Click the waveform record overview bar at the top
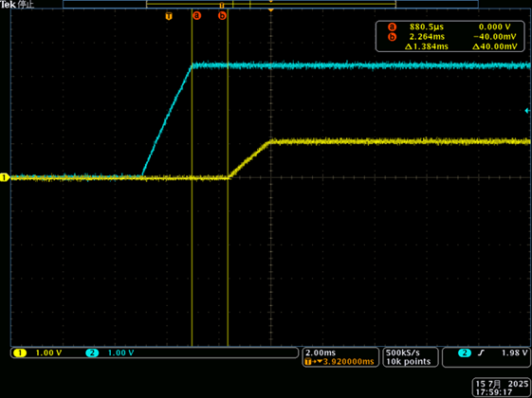 (x=270, y=4)
